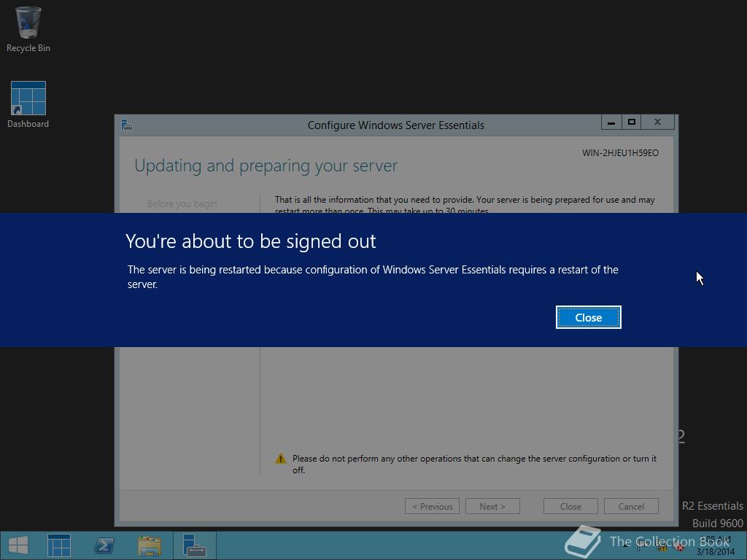
Task: Open the Recycle Bin desktop icon
Action: click(x=28, y=29)
